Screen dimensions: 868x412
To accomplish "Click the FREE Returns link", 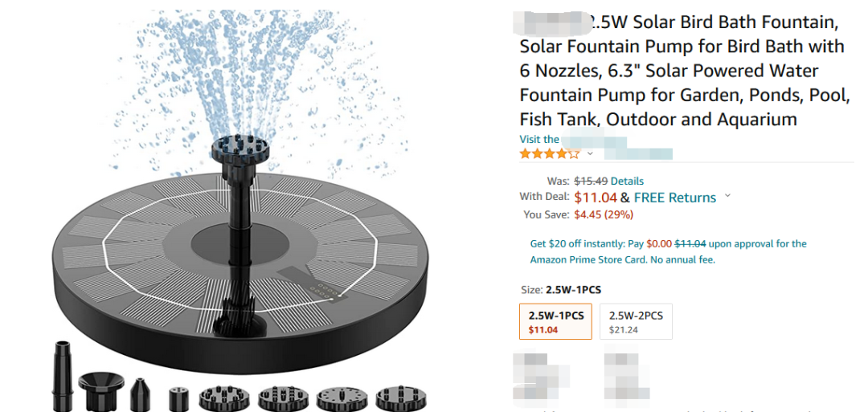I will point(674,198).
